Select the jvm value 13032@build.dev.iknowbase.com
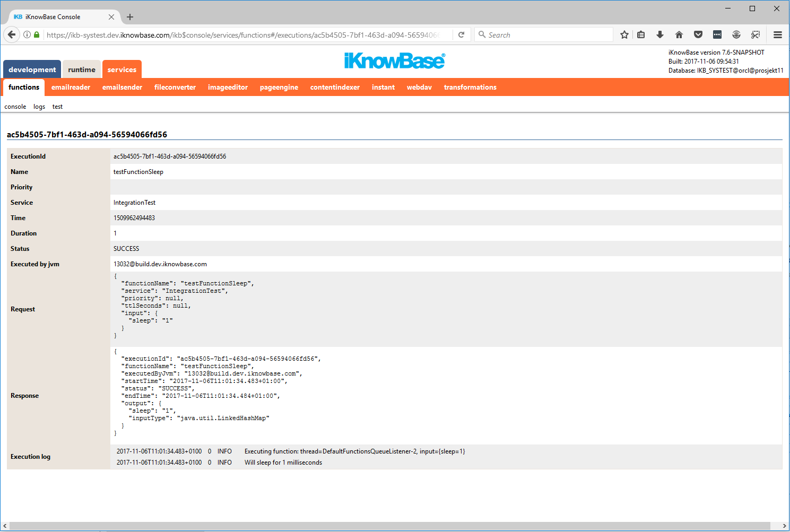This screenshot has width=790, height=532. (160, 264)
